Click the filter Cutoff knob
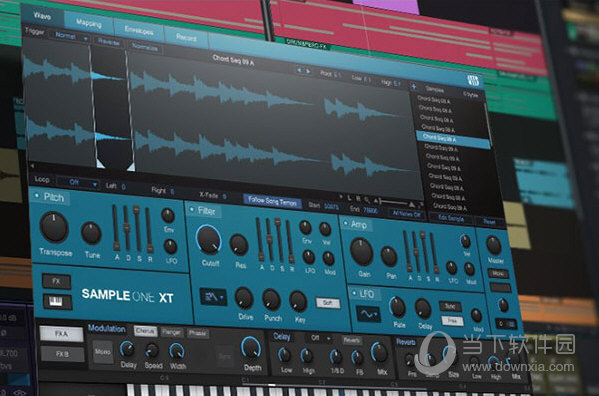Screen dimensions: 599x396 point(209,240)
